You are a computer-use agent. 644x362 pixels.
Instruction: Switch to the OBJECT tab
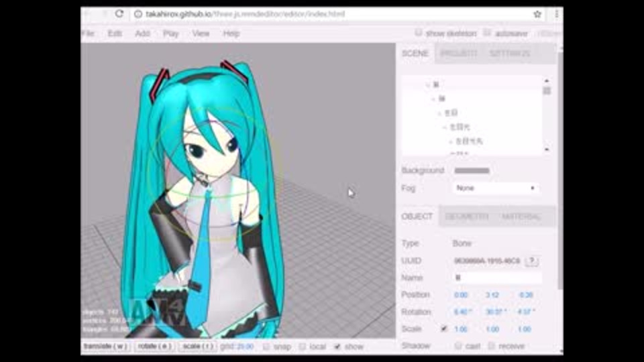point(417,217)
